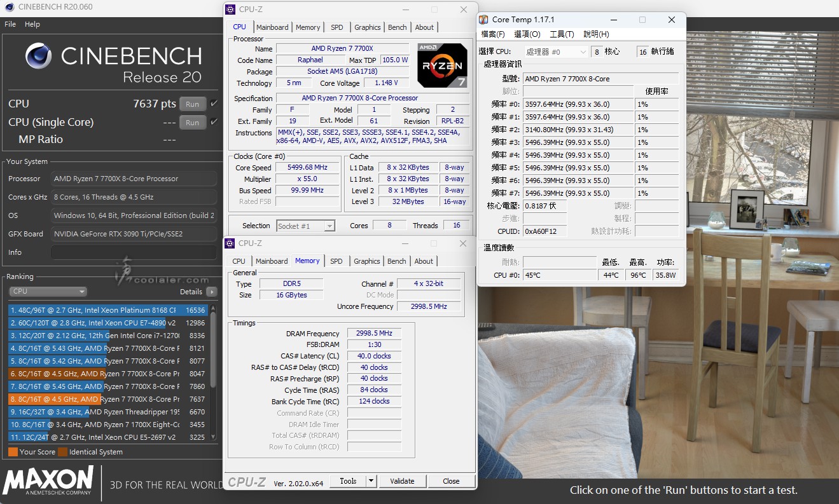Switch to Mainboard tab in the top CPU-Z window
Image resolution: width=839 pixels, height=504 pixels.
(x=272, y=27)
